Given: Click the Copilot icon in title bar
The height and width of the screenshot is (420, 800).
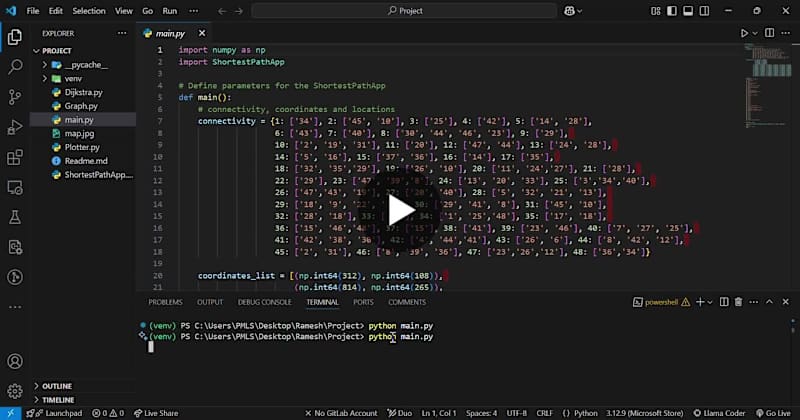Looking at the screenshot, I should 569,11.
